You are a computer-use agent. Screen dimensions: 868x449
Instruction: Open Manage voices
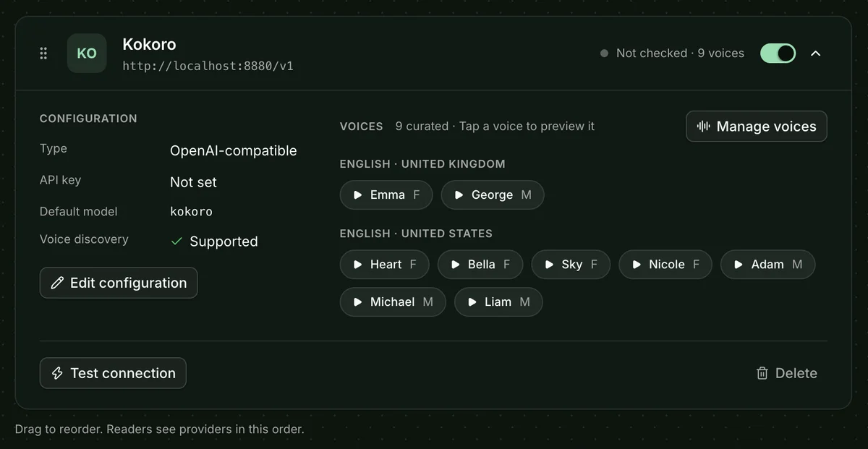pos(757,127)
